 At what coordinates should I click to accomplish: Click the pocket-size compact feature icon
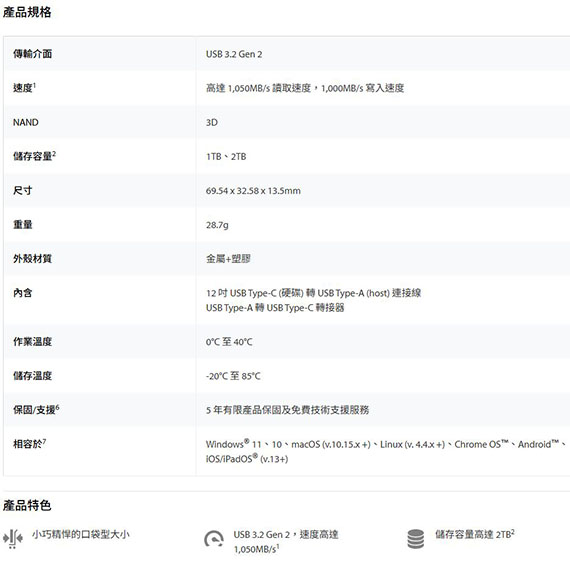pyautogui.click(x=13, y=538)
